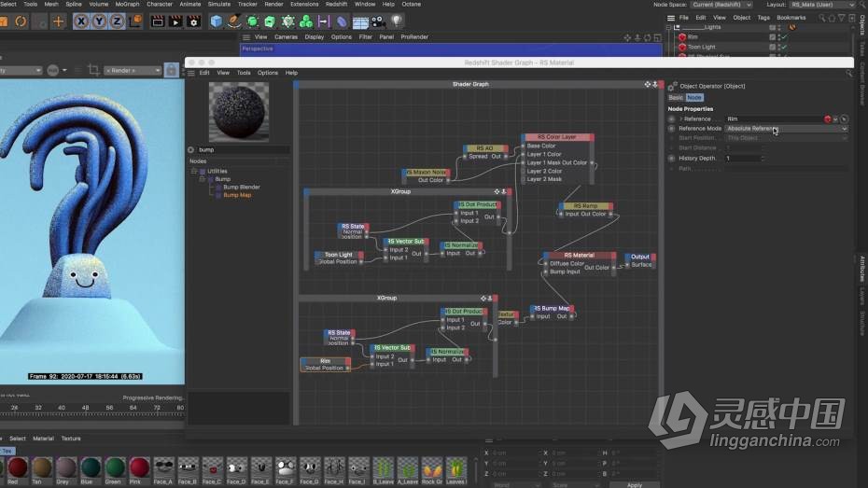This screenshot has width=868, height=488.
Task: Add a camera object
Action: coord(378,21)
